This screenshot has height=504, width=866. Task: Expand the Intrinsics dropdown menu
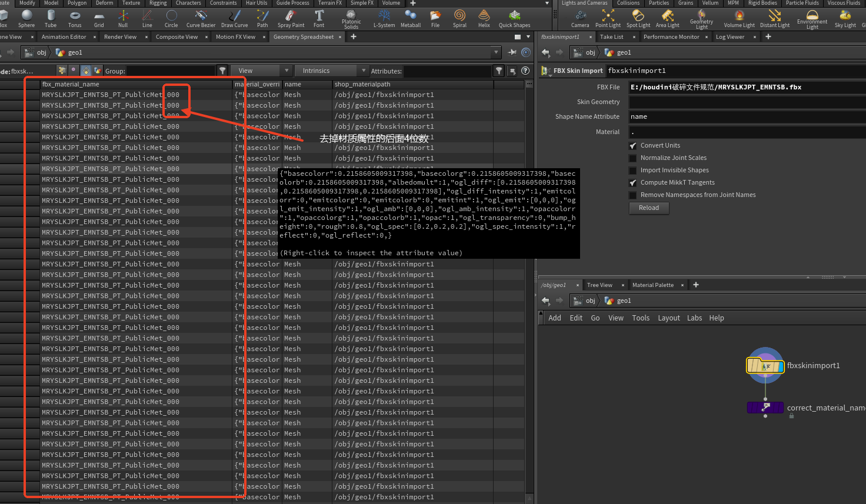[x=331, y=71]
